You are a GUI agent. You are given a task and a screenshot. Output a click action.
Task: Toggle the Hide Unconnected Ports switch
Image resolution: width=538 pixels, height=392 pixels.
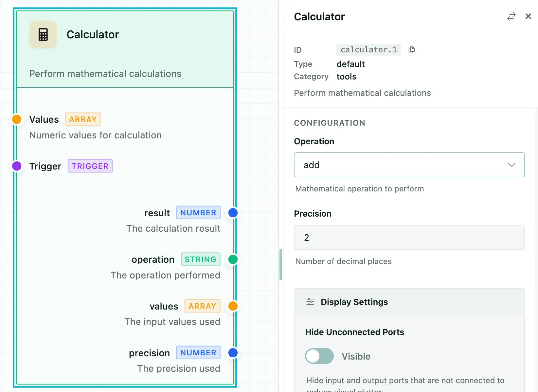tap(319, 356)
